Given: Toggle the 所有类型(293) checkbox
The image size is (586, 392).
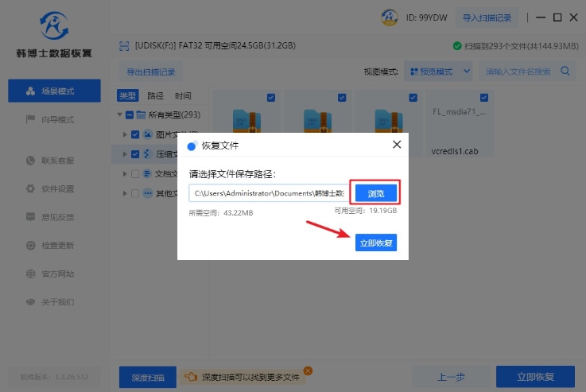Looking at the screenshot, I should (129, 115).
